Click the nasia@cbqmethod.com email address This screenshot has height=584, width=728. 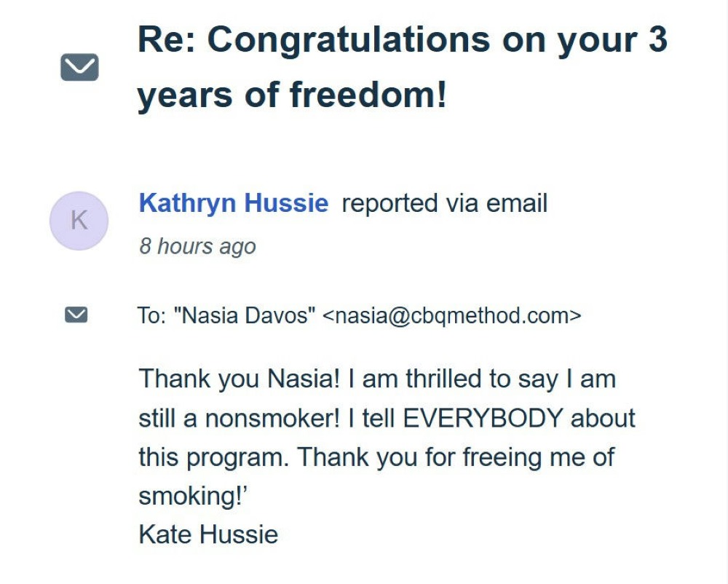pyautogui.click(x=451, y=316)
